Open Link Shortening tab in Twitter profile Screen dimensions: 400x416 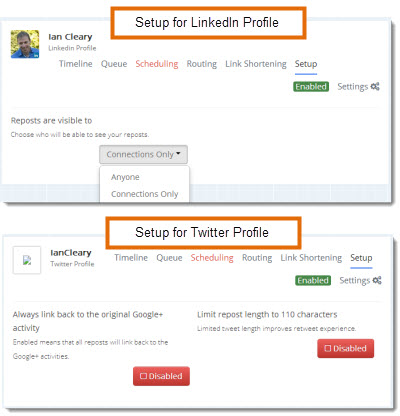pyautogui.click(x=311, y=258)
